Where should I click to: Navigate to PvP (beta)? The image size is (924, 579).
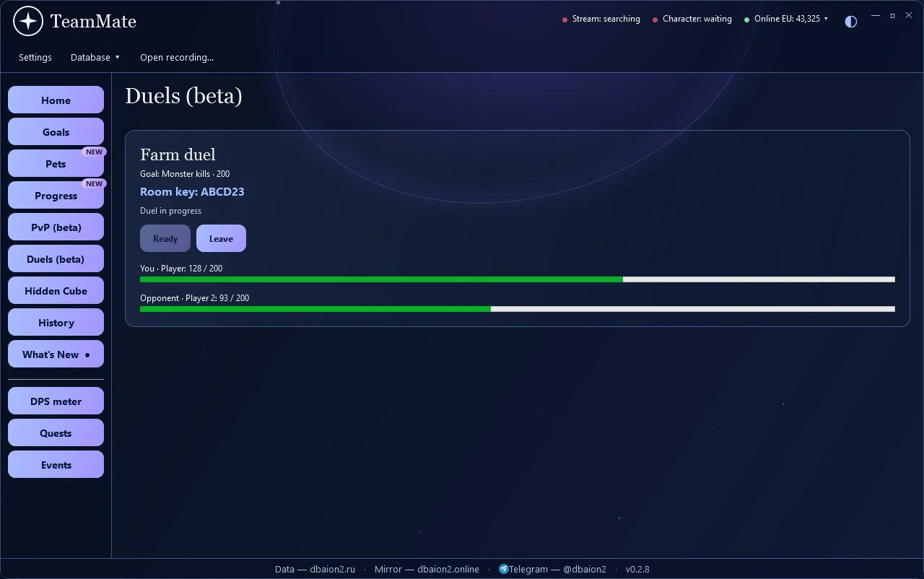click(x=56, y=227)
